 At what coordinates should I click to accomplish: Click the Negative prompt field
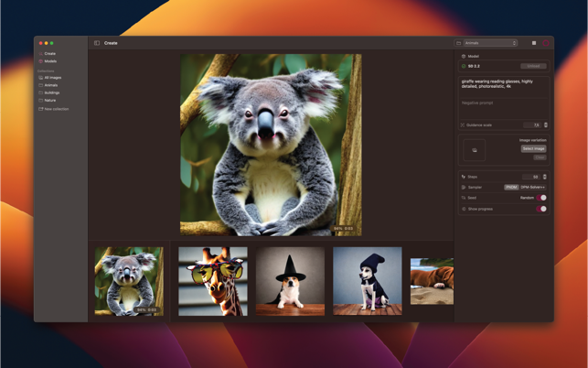coord(504,108)
